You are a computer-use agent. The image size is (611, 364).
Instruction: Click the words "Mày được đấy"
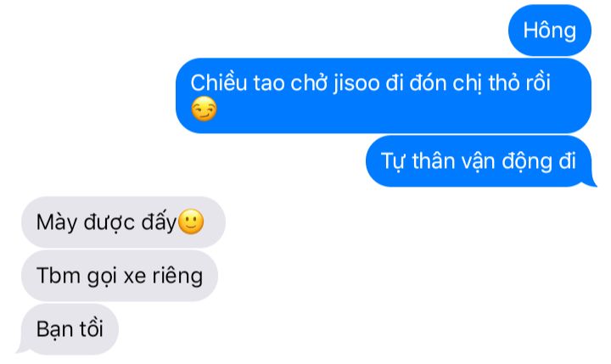coord(106,222)
